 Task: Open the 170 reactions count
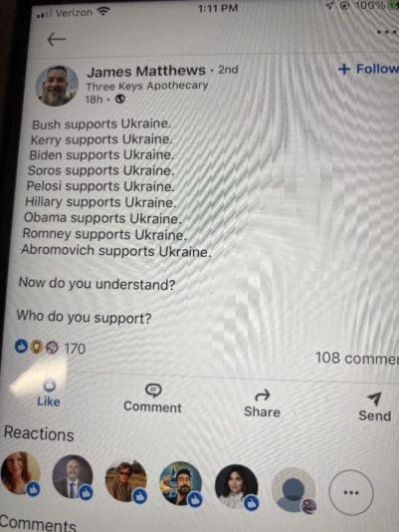(51, 348)
